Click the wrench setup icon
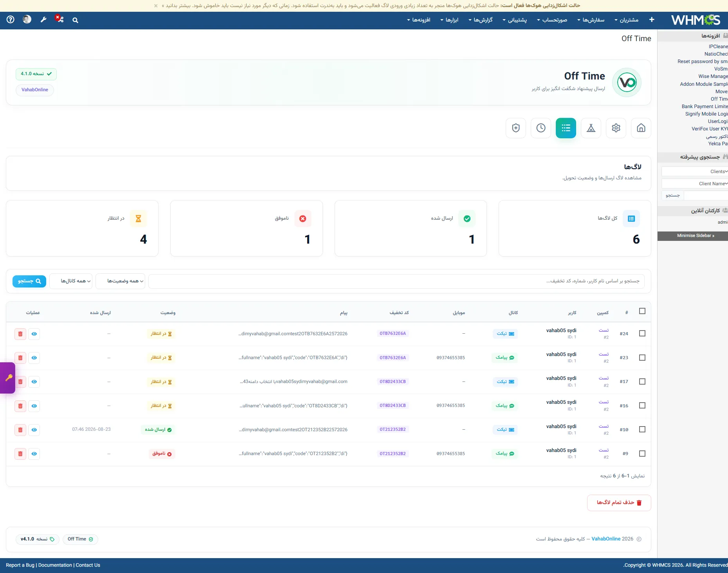Screen dimensions: 728x573 43,20
